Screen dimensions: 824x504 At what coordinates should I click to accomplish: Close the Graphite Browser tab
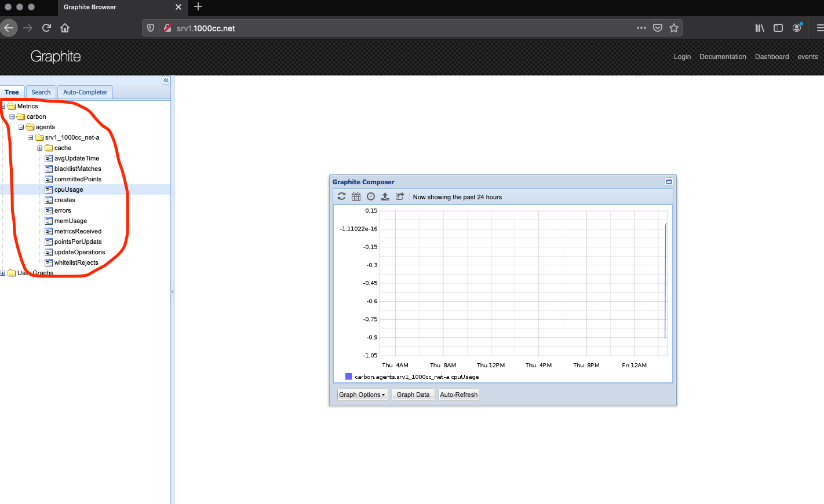tap(178, 7)
